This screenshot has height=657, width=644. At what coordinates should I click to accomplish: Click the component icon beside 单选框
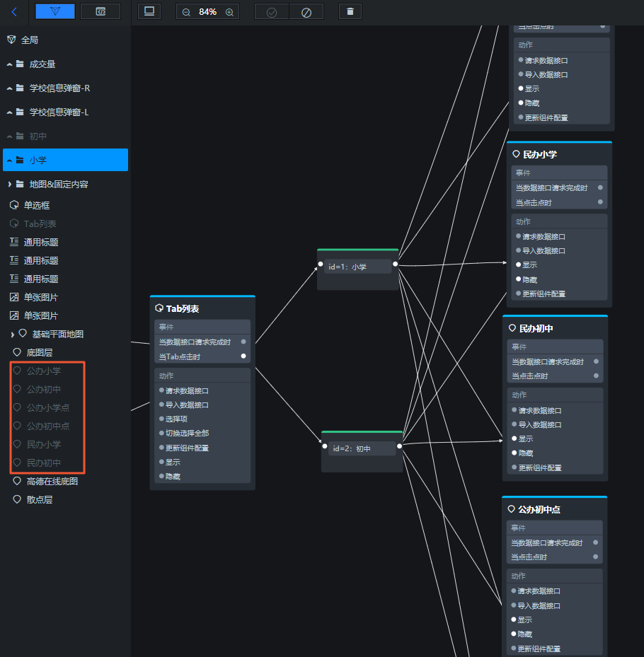coord(14,205)
